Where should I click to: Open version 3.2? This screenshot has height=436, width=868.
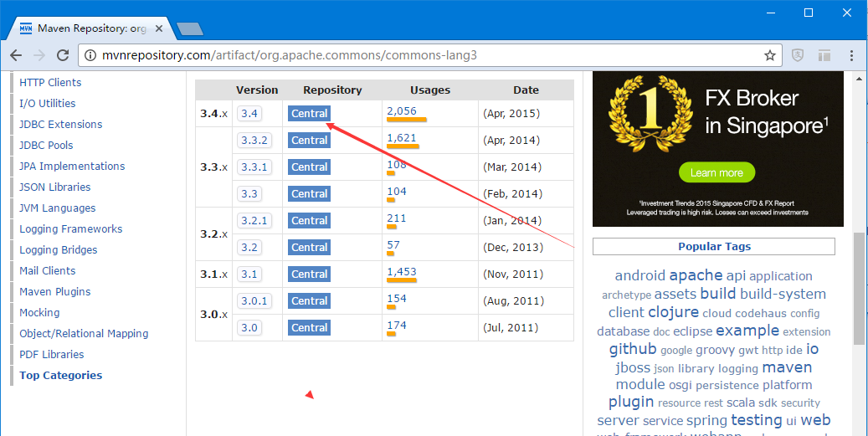point(249,248)
